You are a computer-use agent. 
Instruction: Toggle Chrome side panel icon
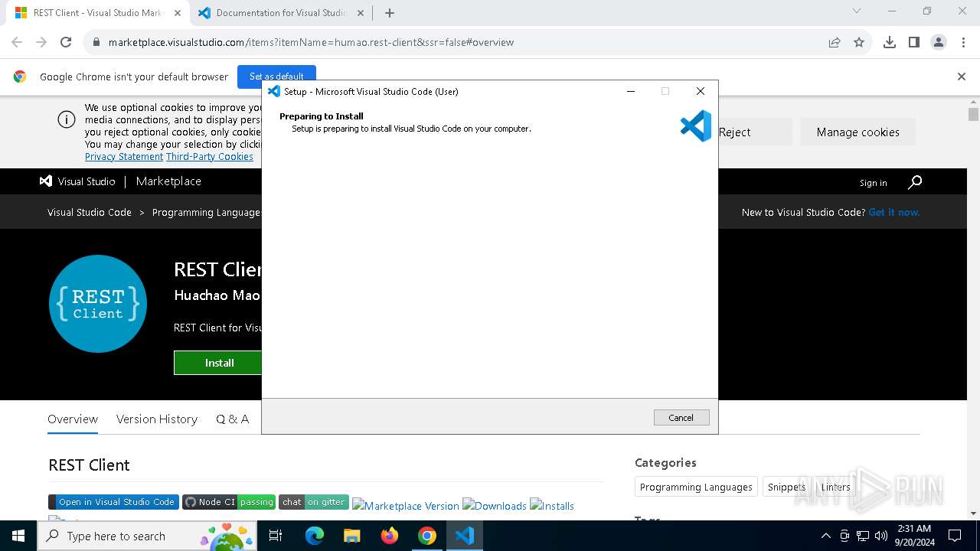pyautogui.click(x=914, y=42)
